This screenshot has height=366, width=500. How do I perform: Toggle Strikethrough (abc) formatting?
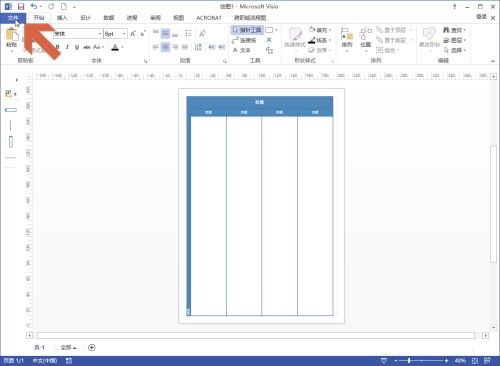(87, 47)
